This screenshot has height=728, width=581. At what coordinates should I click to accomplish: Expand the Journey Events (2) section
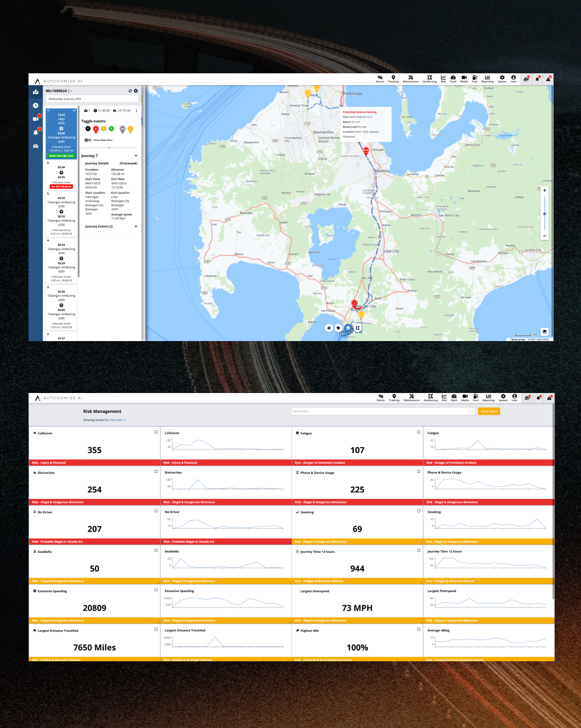(x=136, y=227)
